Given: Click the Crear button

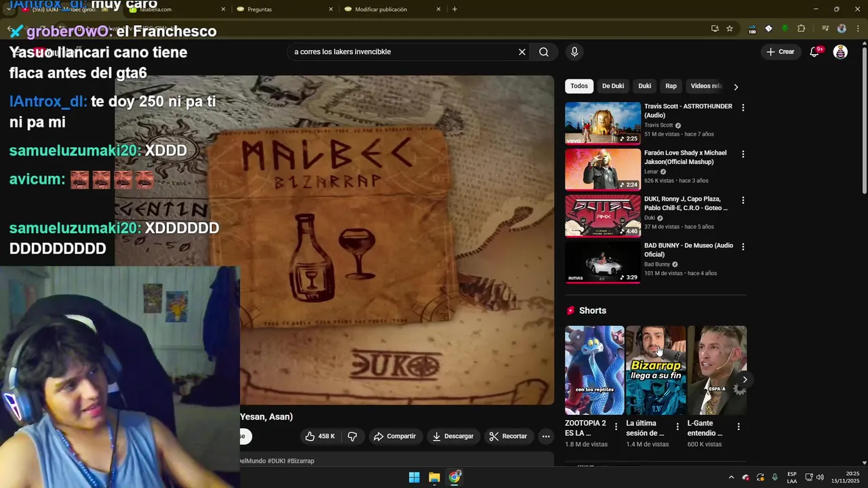Looking at the screenshot, I should (x=781, y=52).
